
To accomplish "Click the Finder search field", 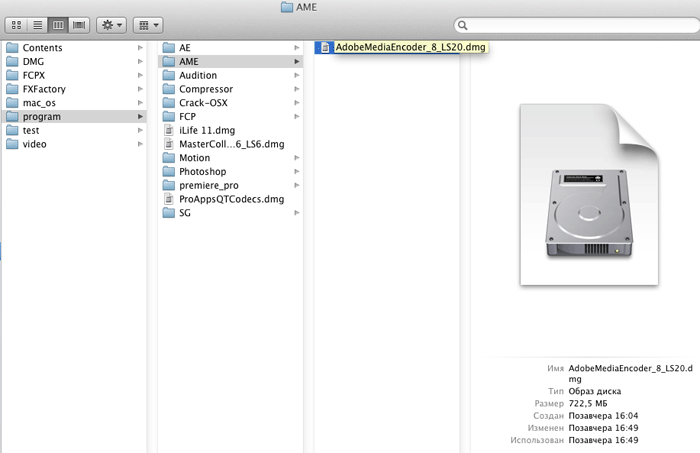I will tap(577, 25).
